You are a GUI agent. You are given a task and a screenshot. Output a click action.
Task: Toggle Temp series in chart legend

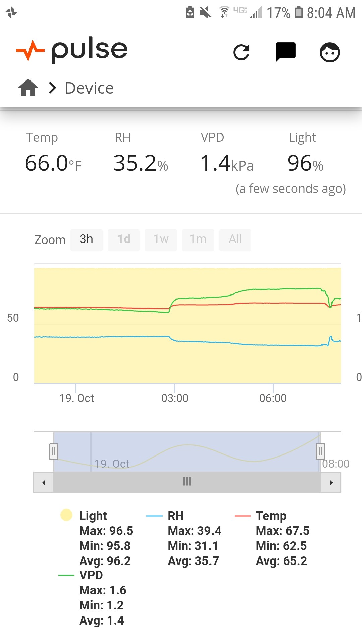(x=271, y=516)
